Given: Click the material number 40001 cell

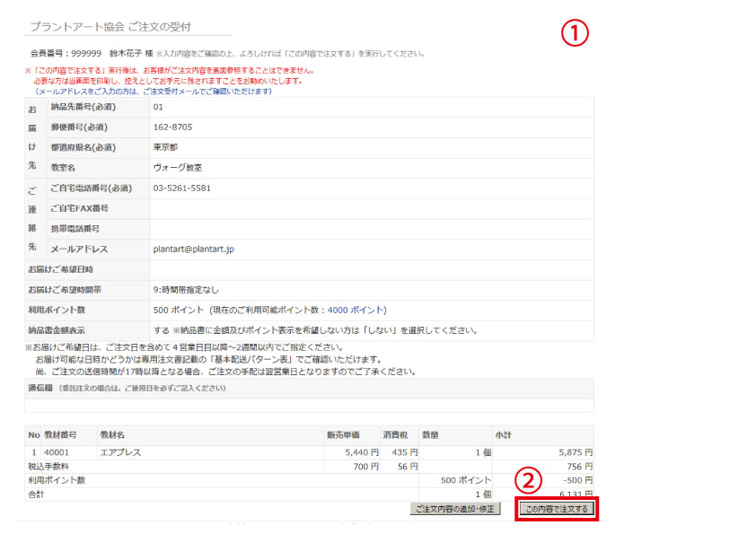Looking at the screenshot, I should click(57, 452).
